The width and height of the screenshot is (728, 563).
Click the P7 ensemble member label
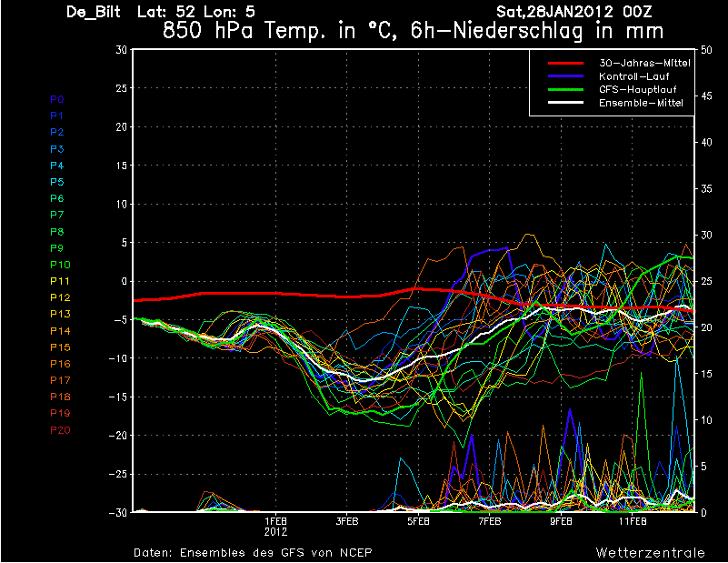(57, 215)
